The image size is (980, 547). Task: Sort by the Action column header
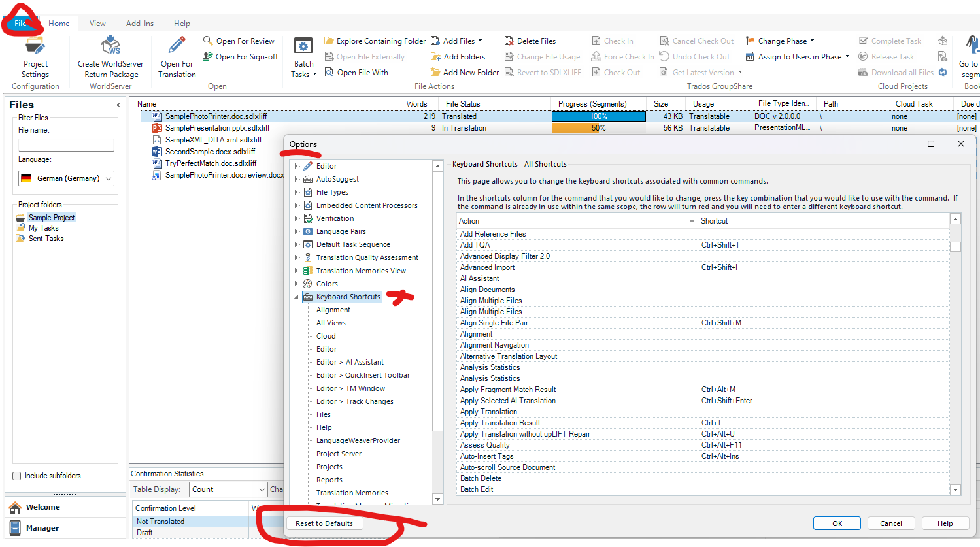[x=577, y=221]
